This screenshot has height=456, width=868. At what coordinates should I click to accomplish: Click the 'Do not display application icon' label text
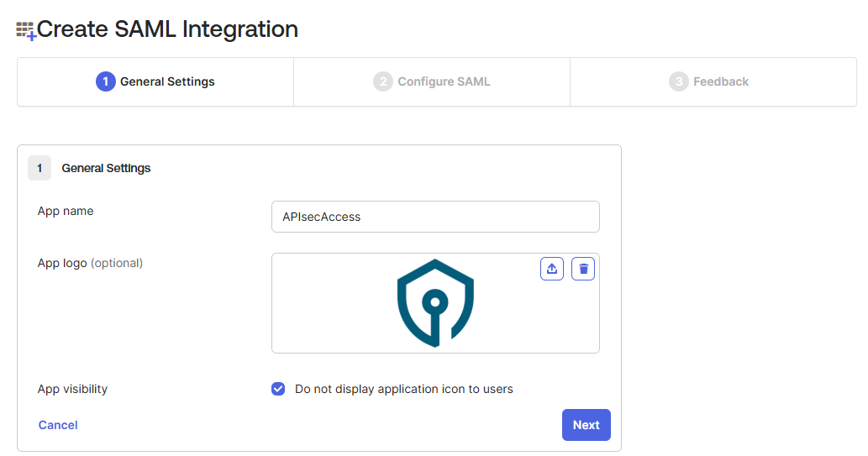[403, 389]
